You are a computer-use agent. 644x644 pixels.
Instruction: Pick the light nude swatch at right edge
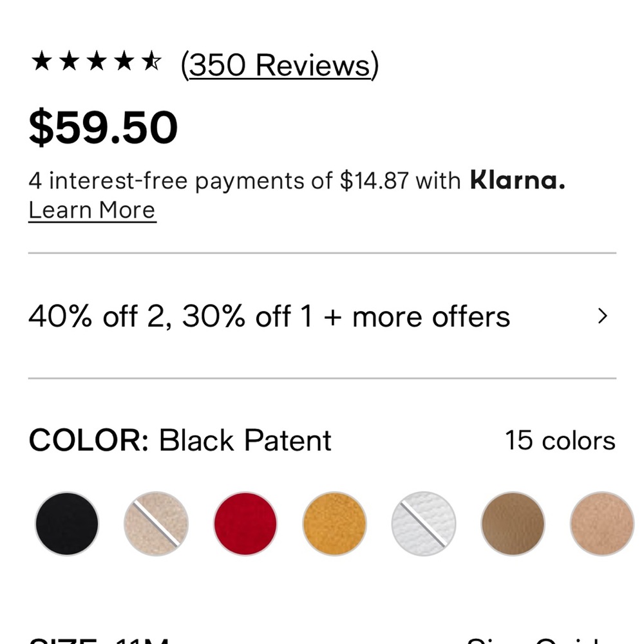[x=602, y=524]
